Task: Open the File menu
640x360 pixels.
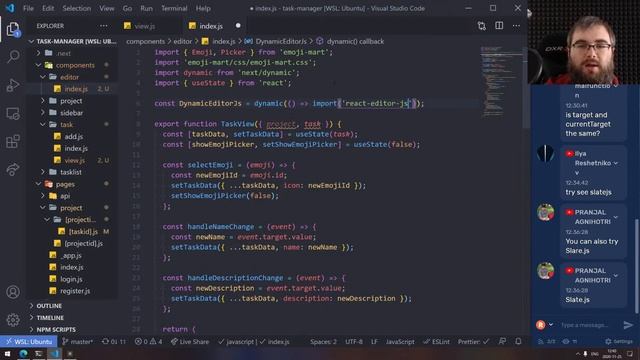Action: click(28, 8)
